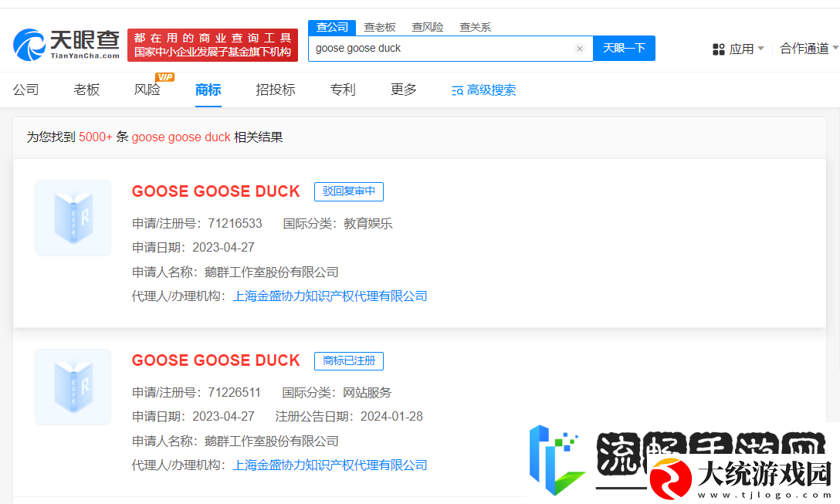The height and width of the screenshot is (504, 840).
Task: Click the 5000+ results count text
Action: click(x=96, y=137)
